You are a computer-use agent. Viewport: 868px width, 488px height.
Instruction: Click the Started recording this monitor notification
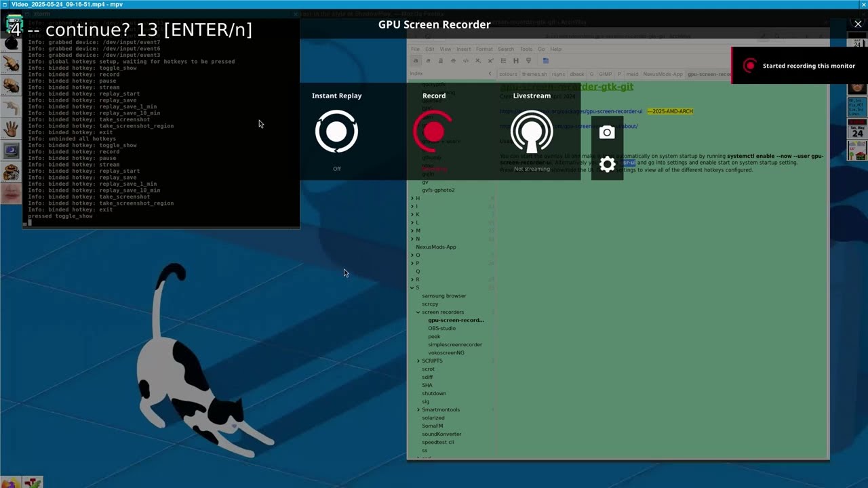click(800, 66)
